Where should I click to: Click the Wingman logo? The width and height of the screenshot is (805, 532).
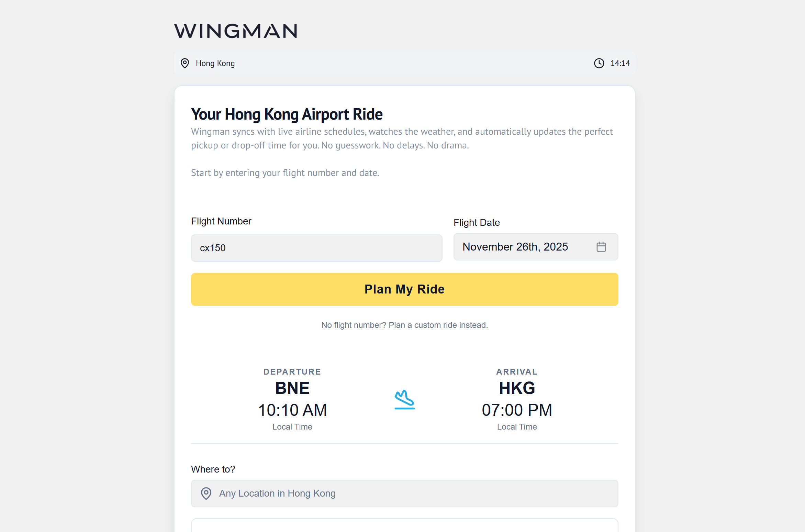tap(236, 31)
